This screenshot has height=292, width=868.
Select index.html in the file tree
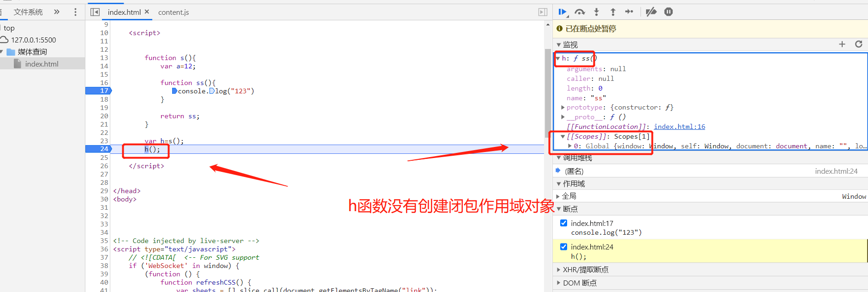tap(42, 64)
